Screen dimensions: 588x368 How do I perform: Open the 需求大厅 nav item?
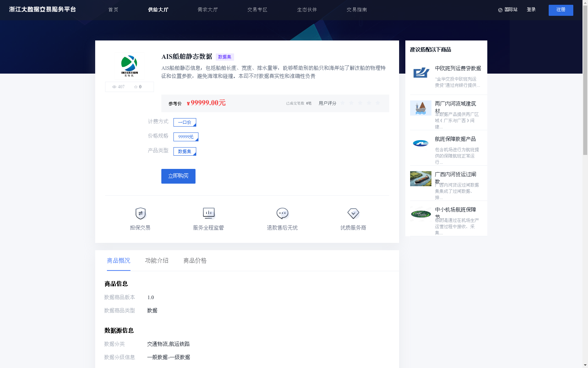[x=208, y=10]
